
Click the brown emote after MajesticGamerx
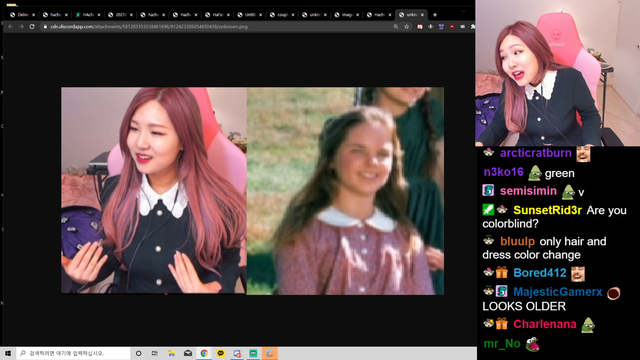[613, 293]
